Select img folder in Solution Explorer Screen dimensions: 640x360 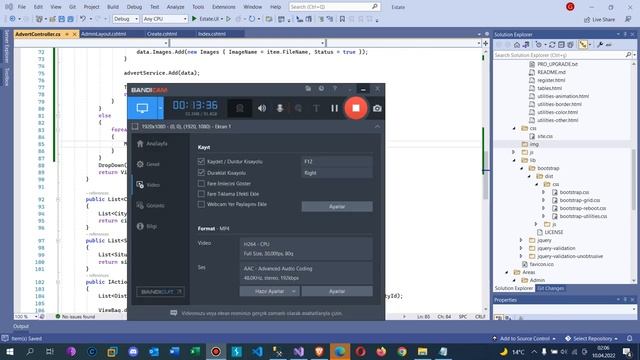coord(534,144)
